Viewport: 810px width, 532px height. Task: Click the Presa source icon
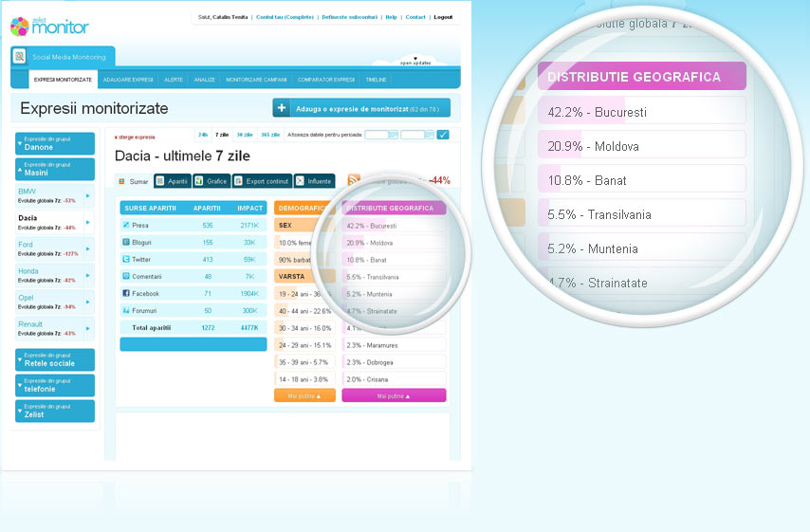[125, 225]
